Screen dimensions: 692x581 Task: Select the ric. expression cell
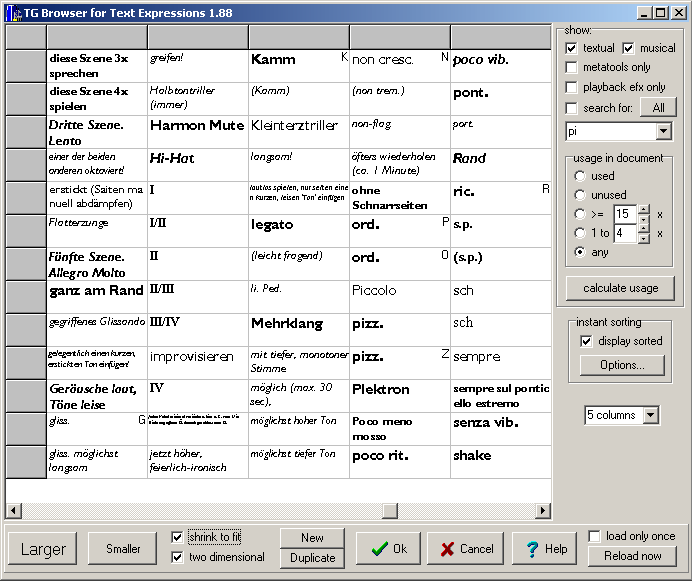(x=501, y=198)
